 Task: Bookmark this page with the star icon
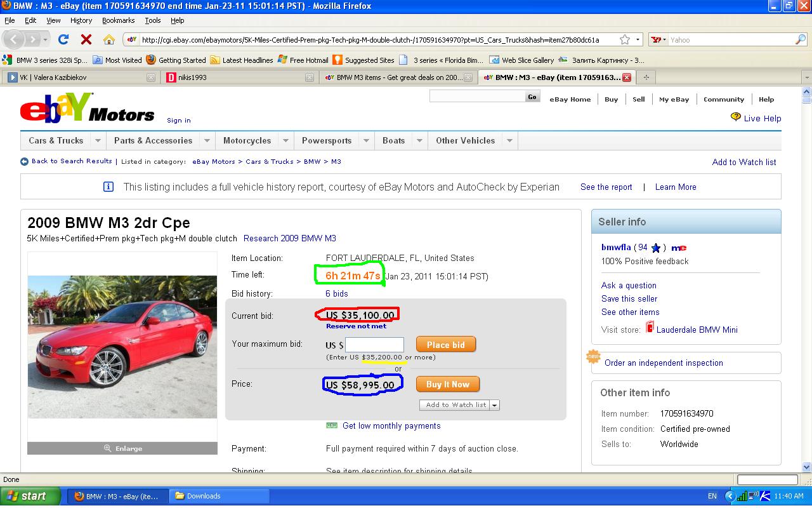[625, 39]
